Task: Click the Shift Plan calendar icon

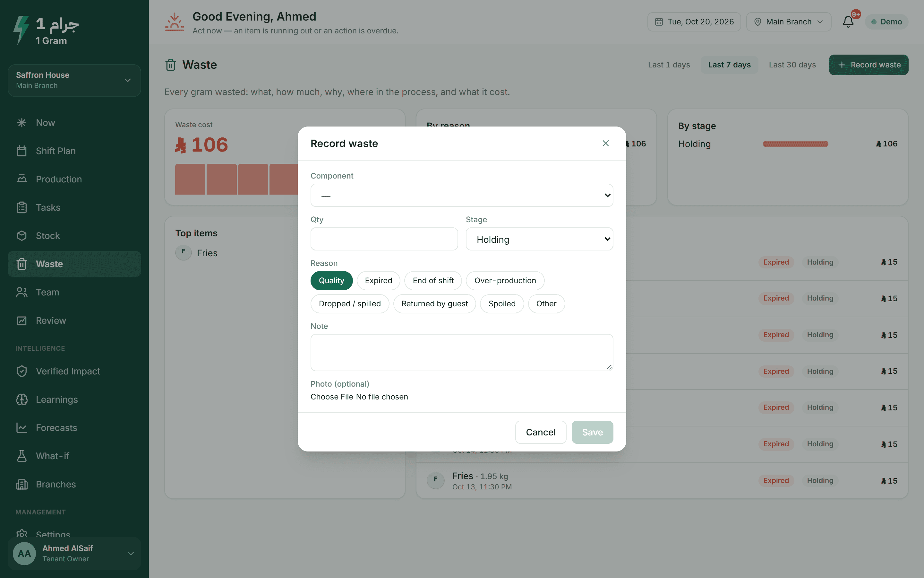Action: point(22,151)
